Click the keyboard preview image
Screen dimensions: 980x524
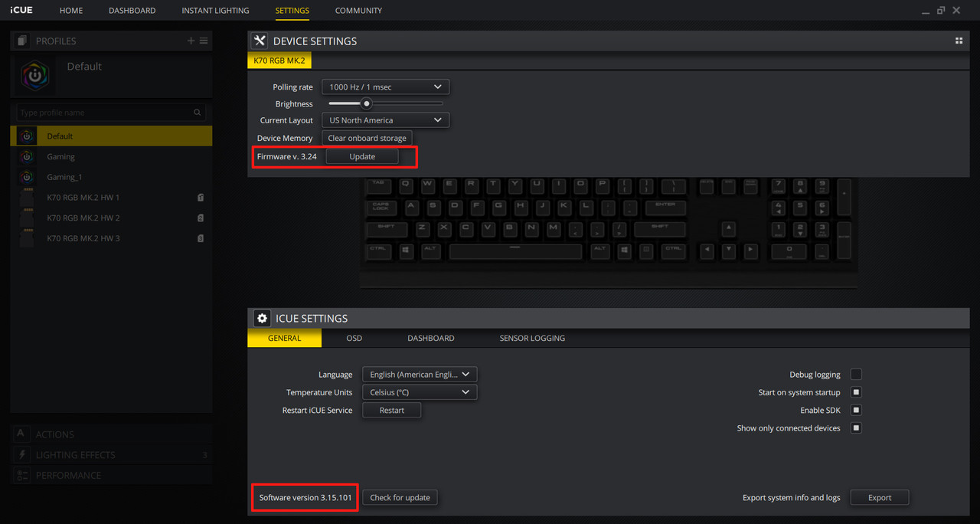point(609,231)
